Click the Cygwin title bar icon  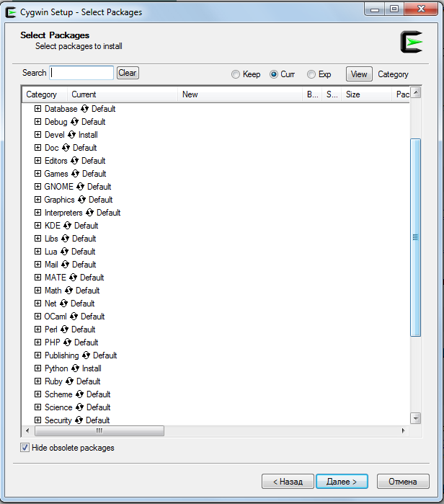click(x=11, y=12)
